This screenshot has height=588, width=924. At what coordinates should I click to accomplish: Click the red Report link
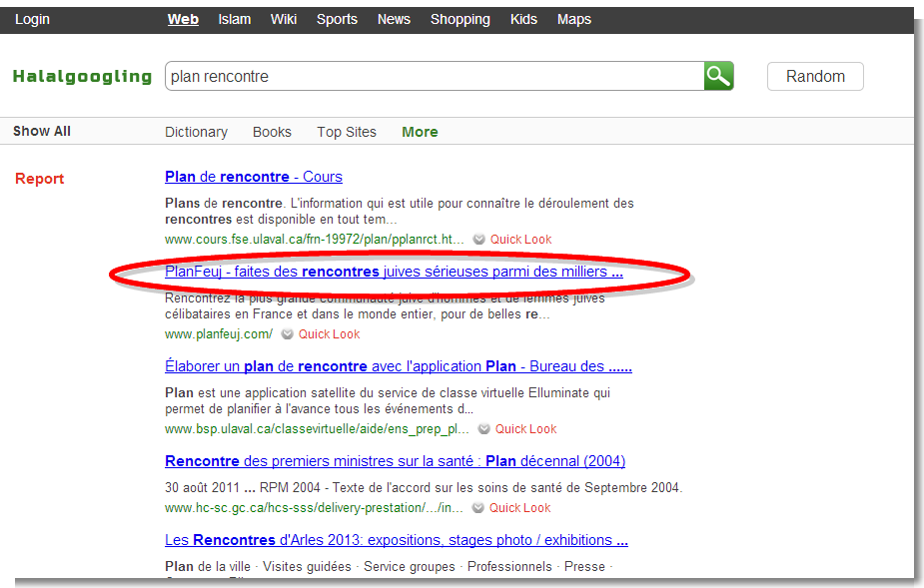(40, 179)
